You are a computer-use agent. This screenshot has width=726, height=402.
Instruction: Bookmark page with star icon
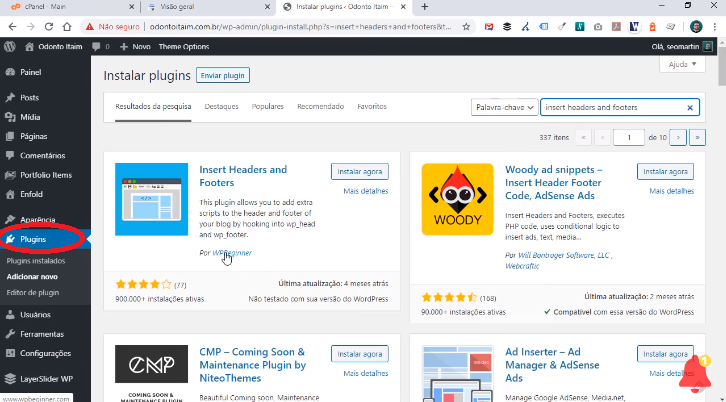466,27
